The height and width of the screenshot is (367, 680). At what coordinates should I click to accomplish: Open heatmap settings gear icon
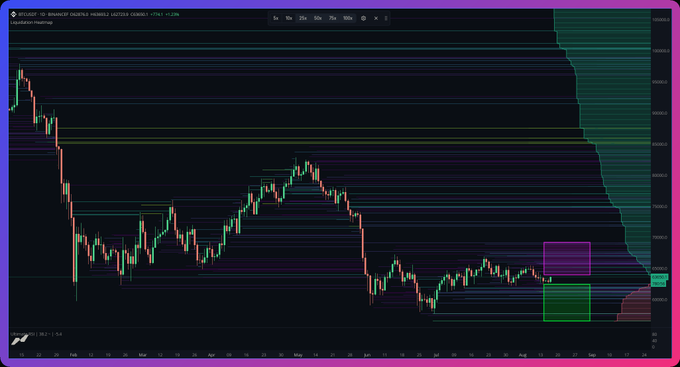(x=363, y=18)
